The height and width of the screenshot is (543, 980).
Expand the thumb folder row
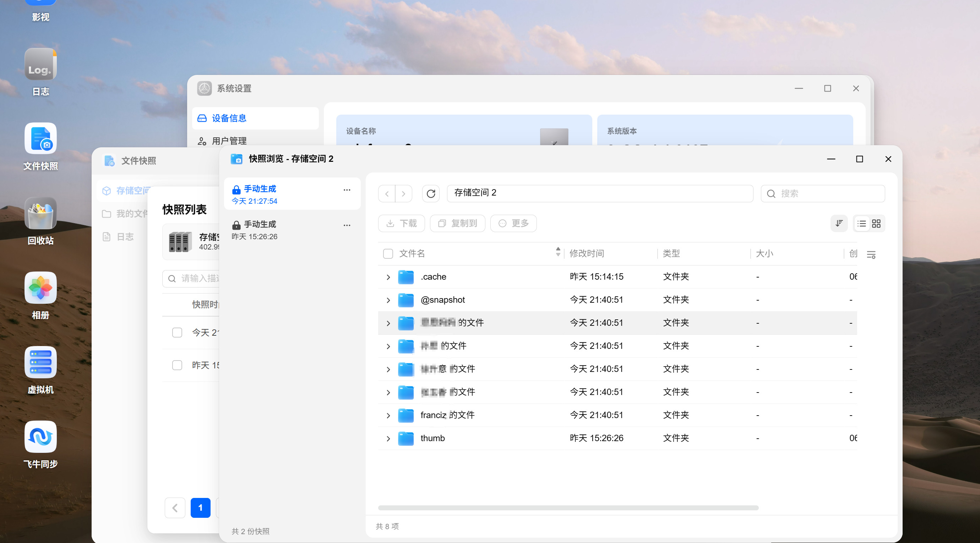click(388, 439)
